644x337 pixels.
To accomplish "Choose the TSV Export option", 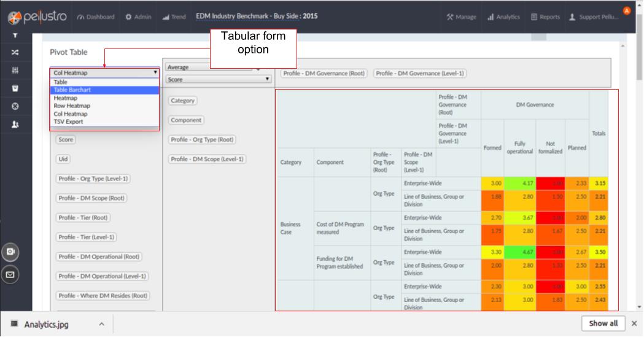I will pos(105,122).
